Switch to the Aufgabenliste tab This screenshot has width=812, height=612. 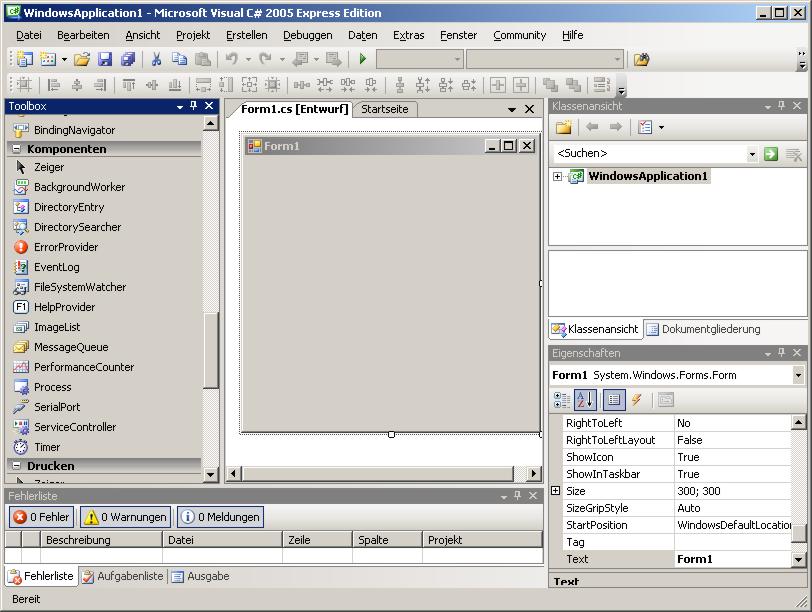tap(123, 576)
